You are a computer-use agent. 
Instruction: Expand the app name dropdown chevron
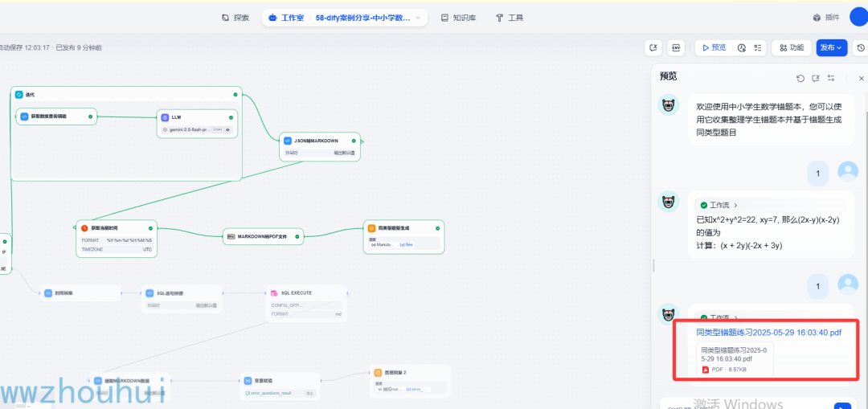point(418,18)
